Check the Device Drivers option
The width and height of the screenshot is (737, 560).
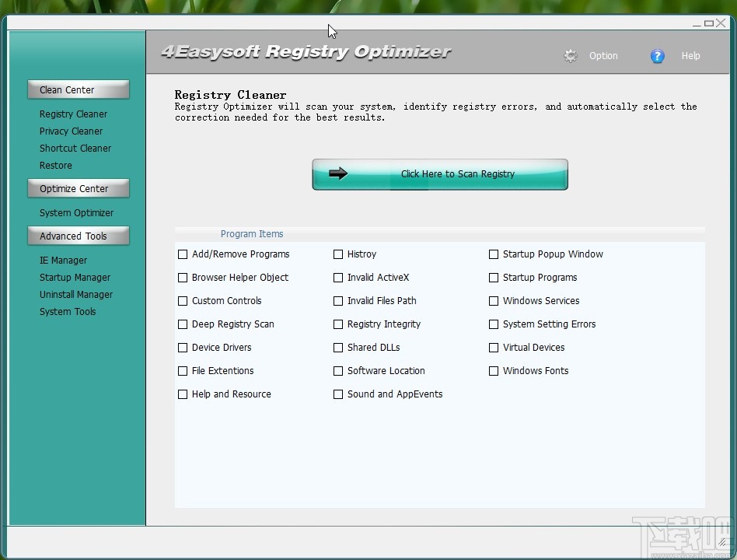tap(183, 348)
